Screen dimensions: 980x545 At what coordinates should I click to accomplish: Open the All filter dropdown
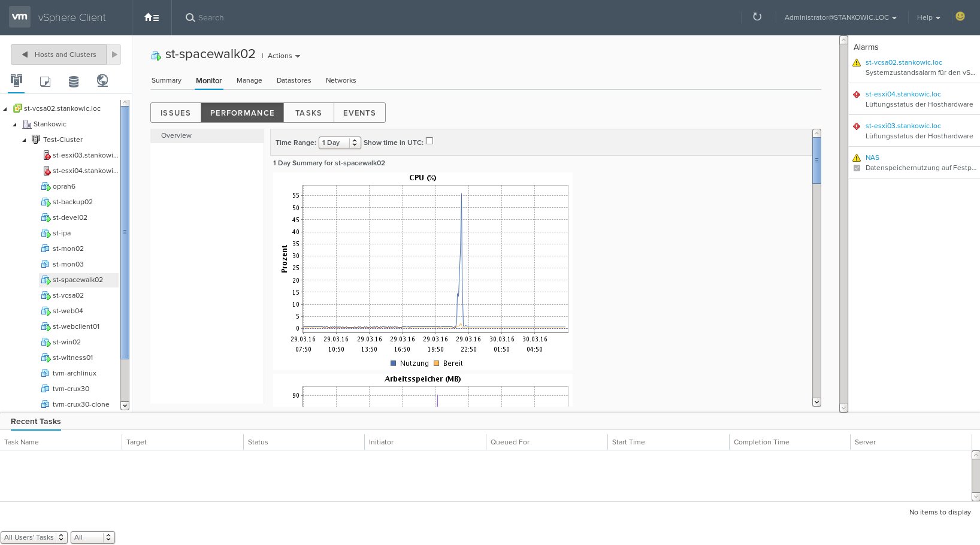(x=92, y=537)
